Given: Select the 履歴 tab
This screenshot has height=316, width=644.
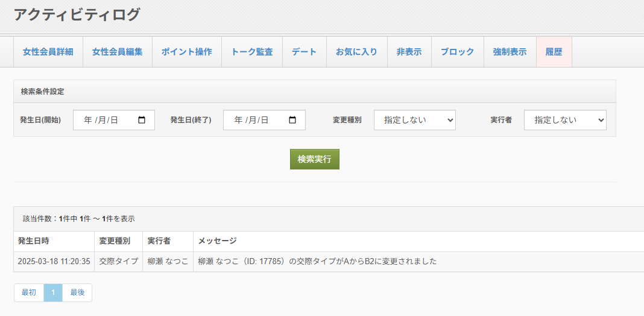Looking at the screenshot, I should click(x=554, y=52).
